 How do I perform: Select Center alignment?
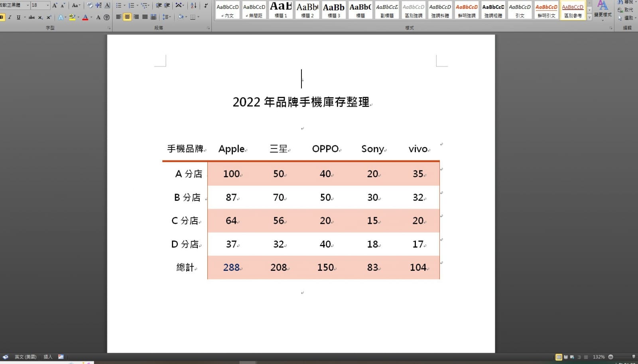pyautogui.click(x=127, y=17)
